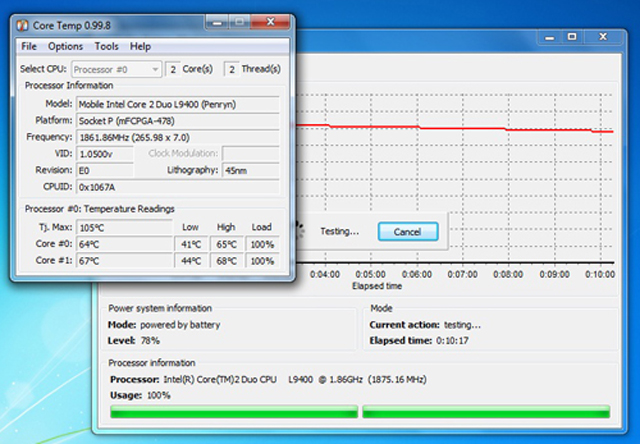Click Core #1 Load 100% value
Viewport: 640px width, 444px height.
[262, 261]
